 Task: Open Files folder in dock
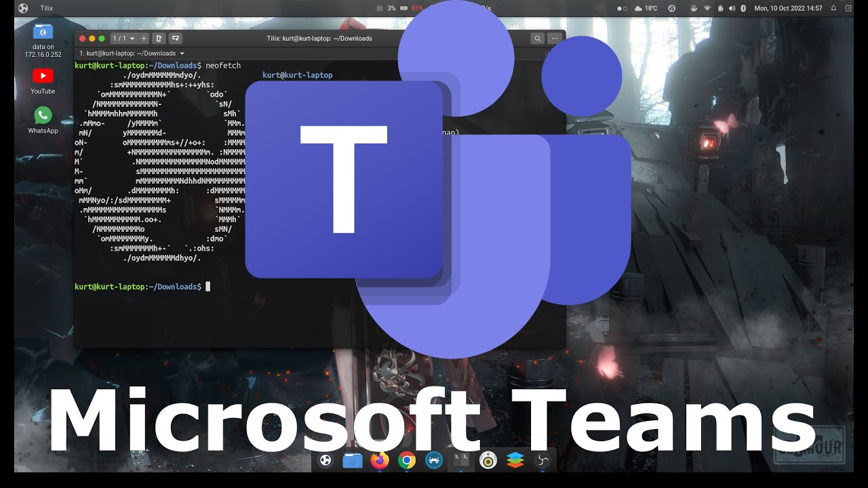(x=353, y=461)
